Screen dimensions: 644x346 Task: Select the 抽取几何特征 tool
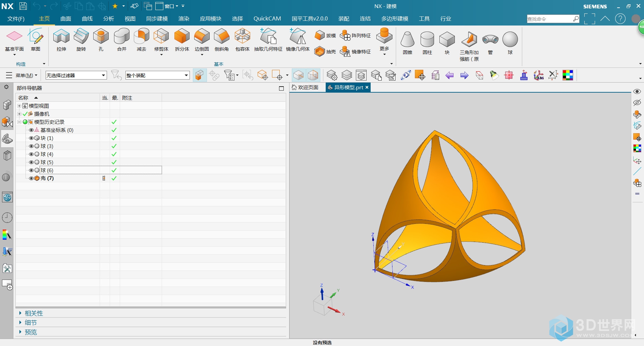pos(268,40)
